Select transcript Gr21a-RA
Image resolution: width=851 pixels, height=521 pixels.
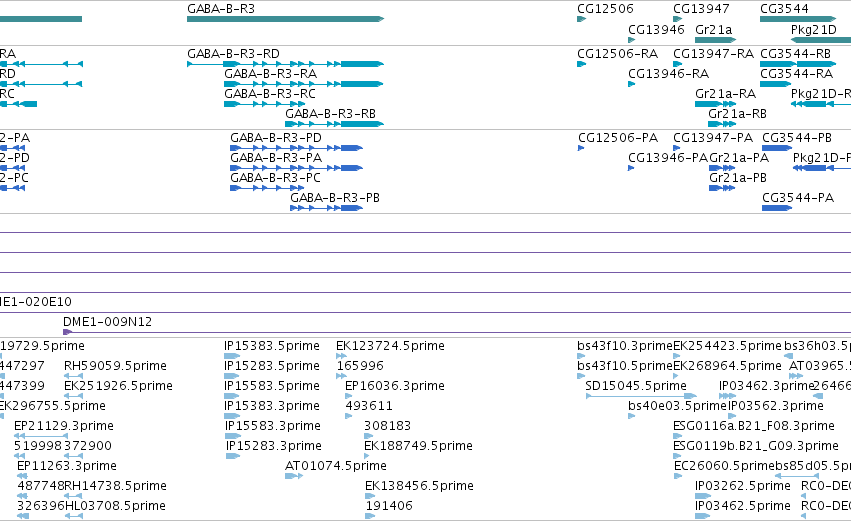(x=726, y=94)
